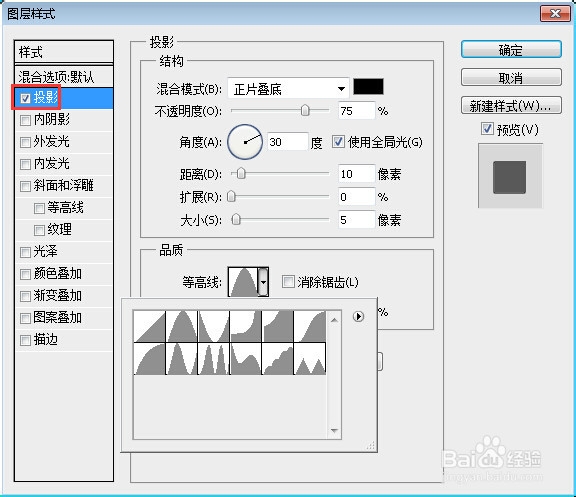Open the 混合模式 正片叠底 dropdown

[288, 89]
